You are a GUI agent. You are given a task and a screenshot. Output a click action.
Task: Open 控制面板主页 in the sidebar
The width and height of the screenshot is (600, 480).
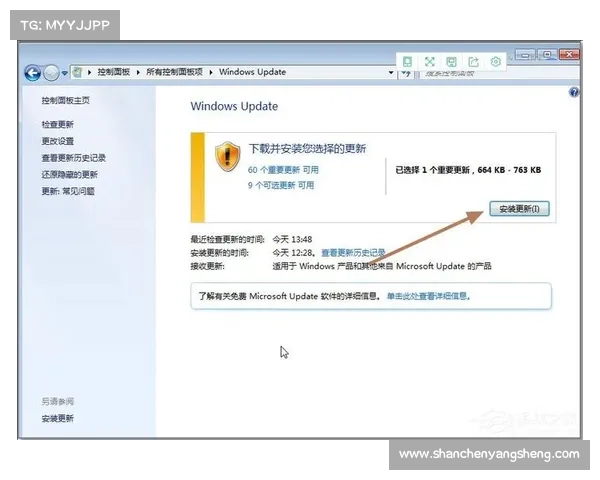pos(65,101)
